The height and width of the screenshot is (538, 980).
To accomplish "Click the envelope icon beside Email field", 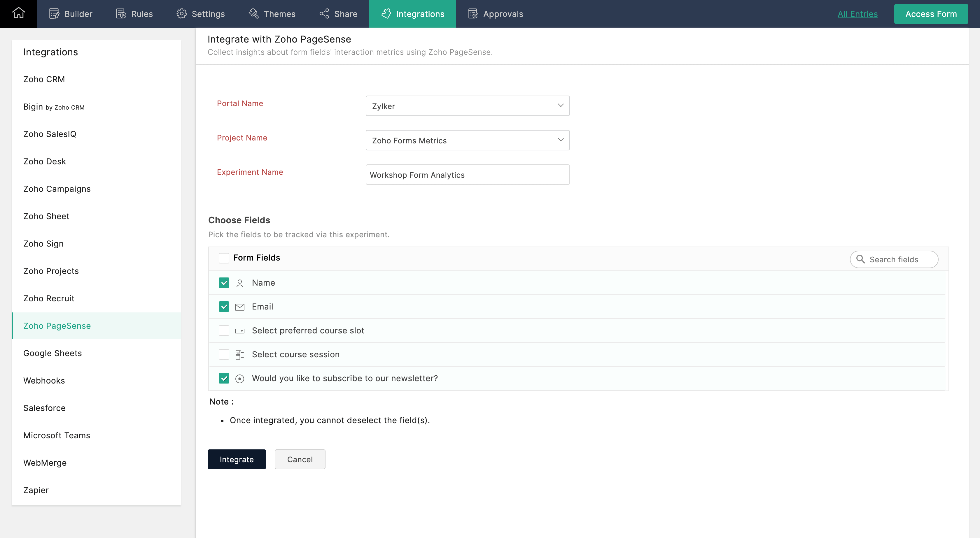I will pyautogui.click(x=240, y=307).
